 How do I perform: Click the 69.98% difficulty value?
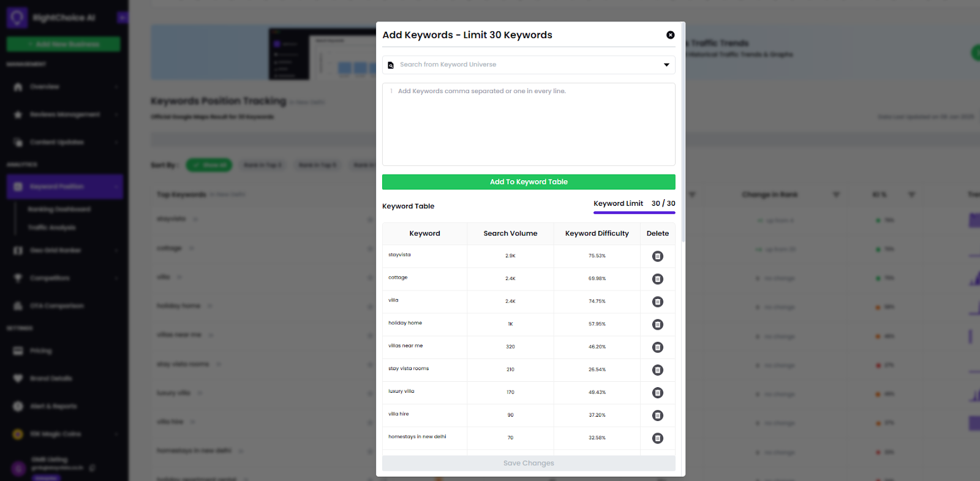coord(597,279)
